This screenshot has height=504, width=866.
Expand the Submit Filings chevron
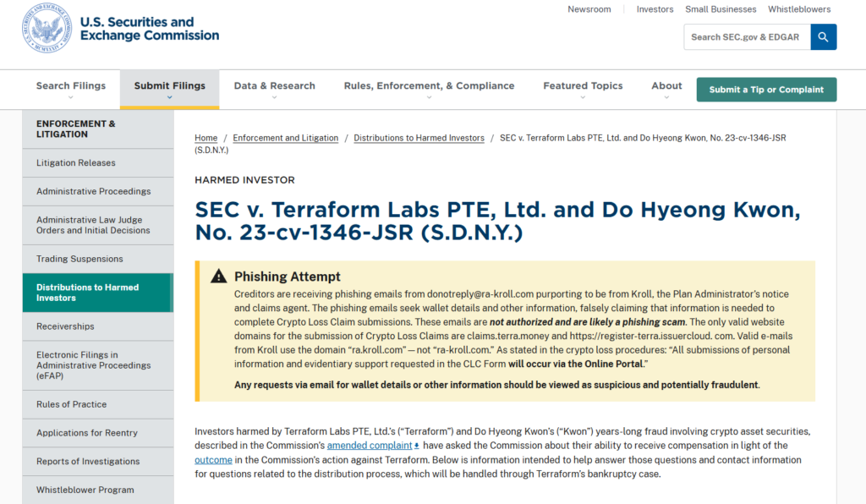pos(169,98)
